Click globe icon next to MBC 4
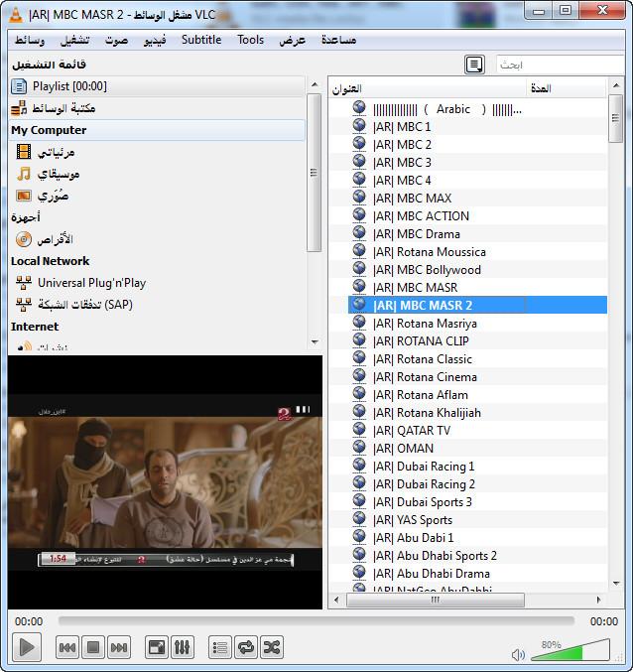This screenshot has width=633, height=672. tap(359, 179)
